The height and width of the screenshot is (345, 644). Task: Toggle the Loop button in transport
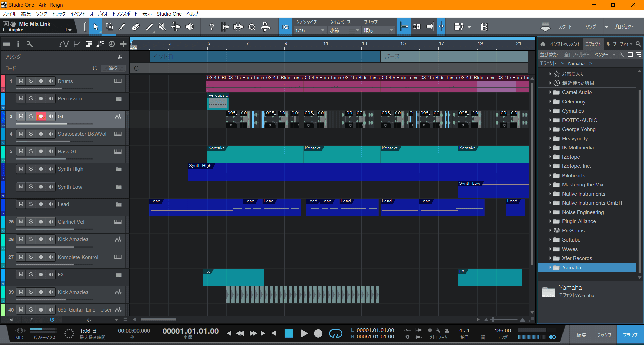(x=335, y=333)
